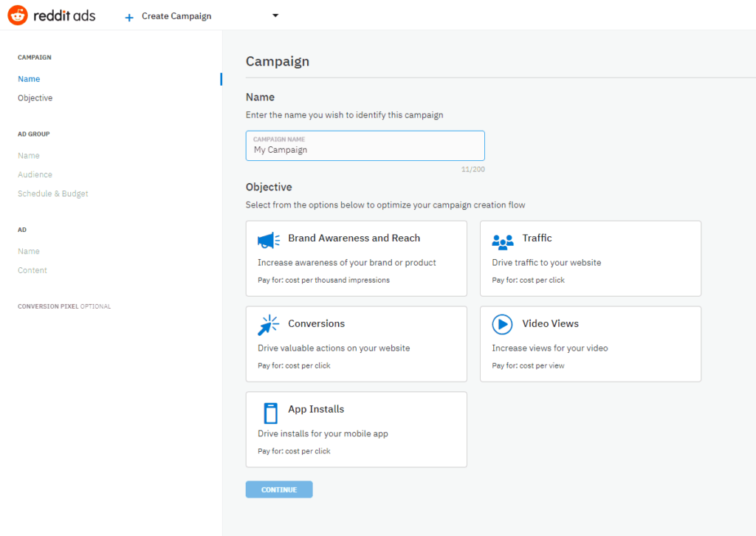Click 'Drive installs for your mobile app'
Viewport: 756px width, 536px height.
tap(323, 434)
